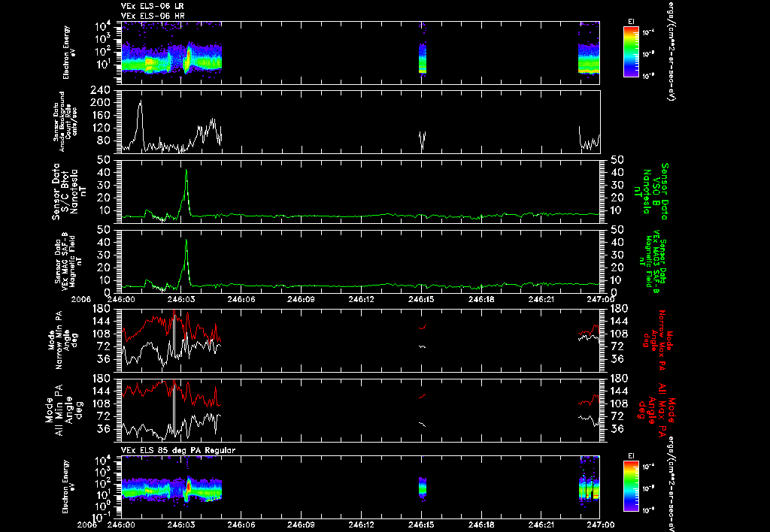Click the '246:09' label on the bottom time axis
Image resolution: width=770 pixels, height=532 pixels.
301,524
